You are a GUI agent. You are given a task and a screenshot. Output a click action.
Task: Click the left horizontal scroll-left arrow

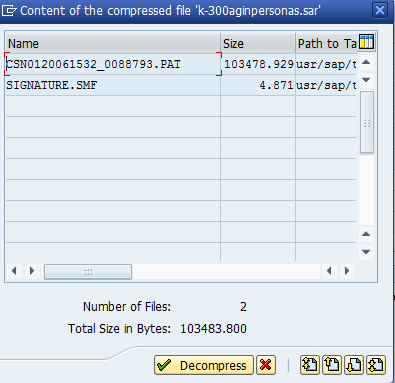tap(14, 271)
